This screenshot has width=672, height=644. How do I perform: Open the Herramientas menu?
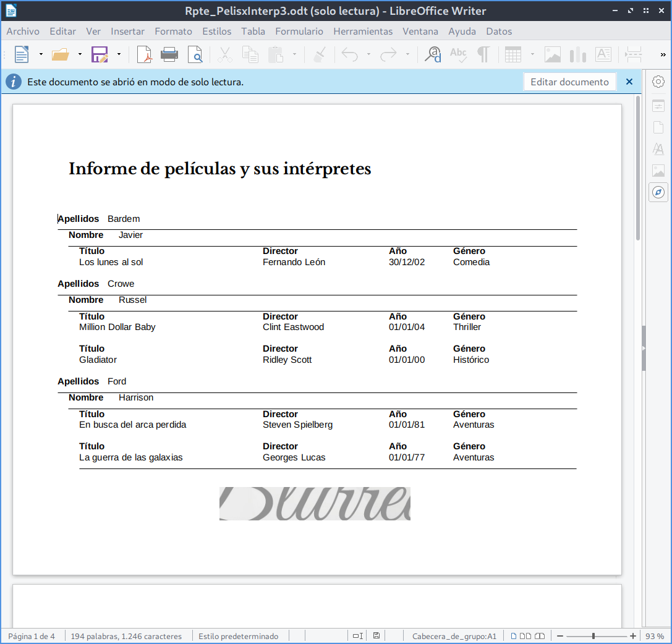click(363, 31)
